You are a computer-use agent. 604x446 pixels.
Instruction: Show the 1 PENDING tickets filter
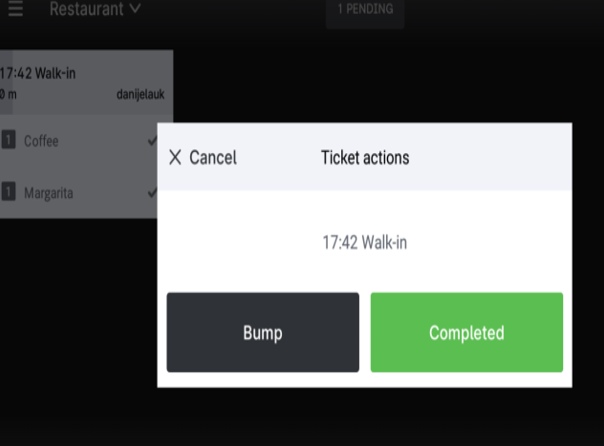365,10
